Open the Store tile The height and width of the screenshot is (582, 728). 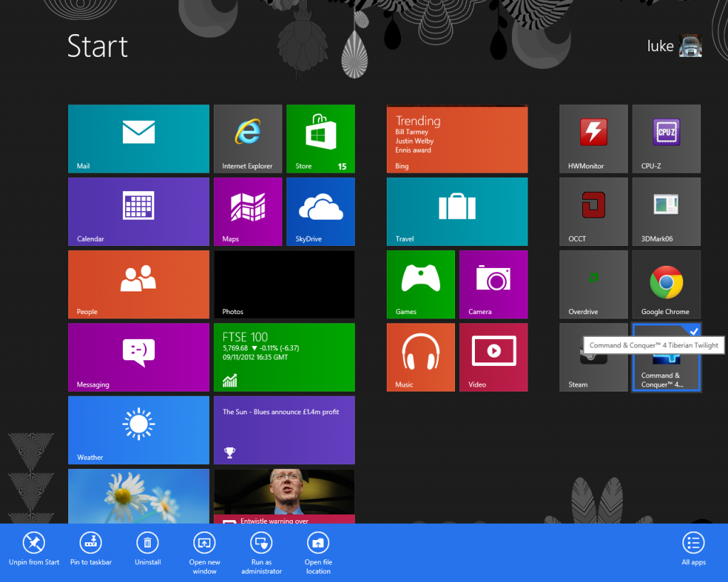click(x=321, y=139)
